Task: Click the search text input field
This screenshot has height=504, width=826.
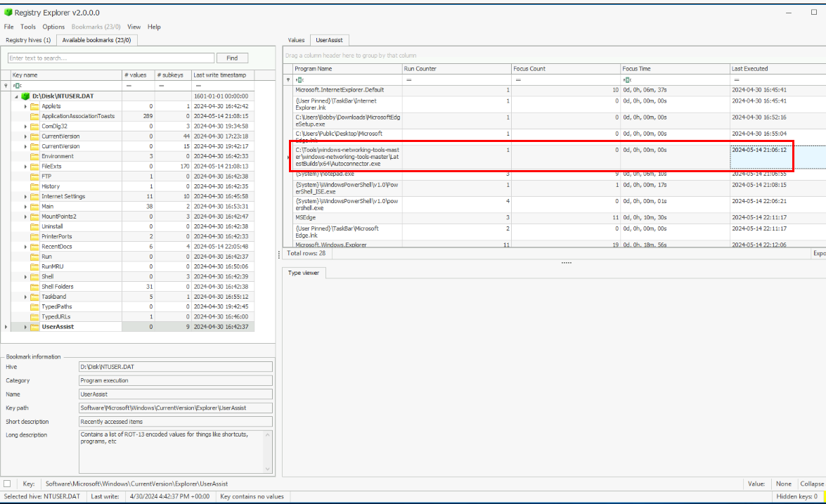Action: (x=111, y=58)
